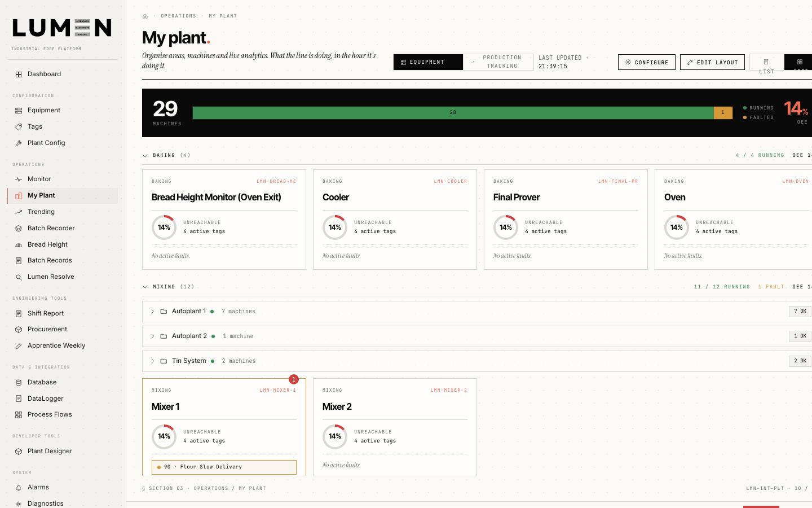Expand the Autoplant 1 group
The height and width of the screenshot is (508, 812).
click(152, 312)
